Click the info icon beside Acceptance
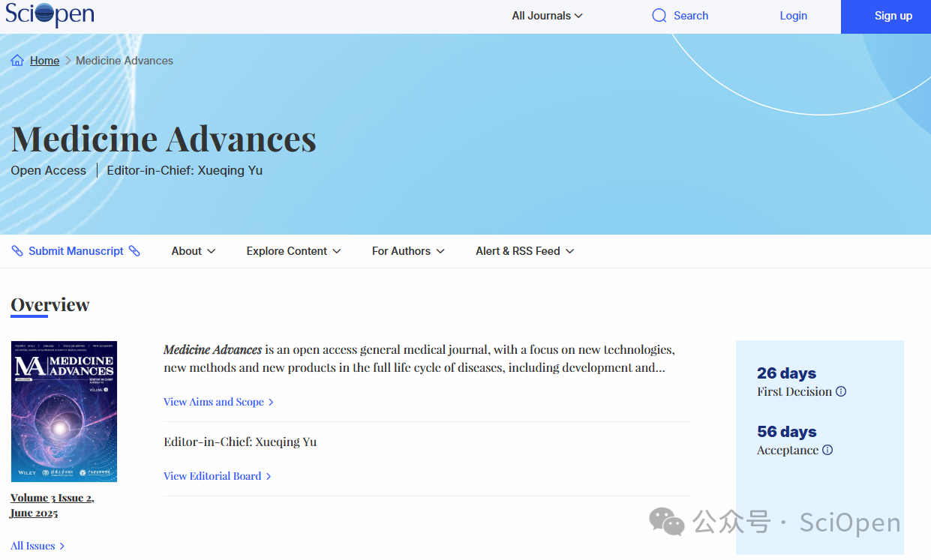The image size is (931, 560). click(x=827, y=450)
